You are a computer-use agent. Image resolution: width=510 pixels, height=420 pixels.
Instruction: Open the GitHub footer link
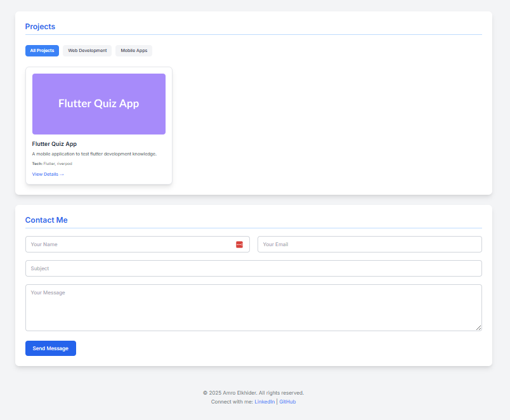click(x=287, y=402)
